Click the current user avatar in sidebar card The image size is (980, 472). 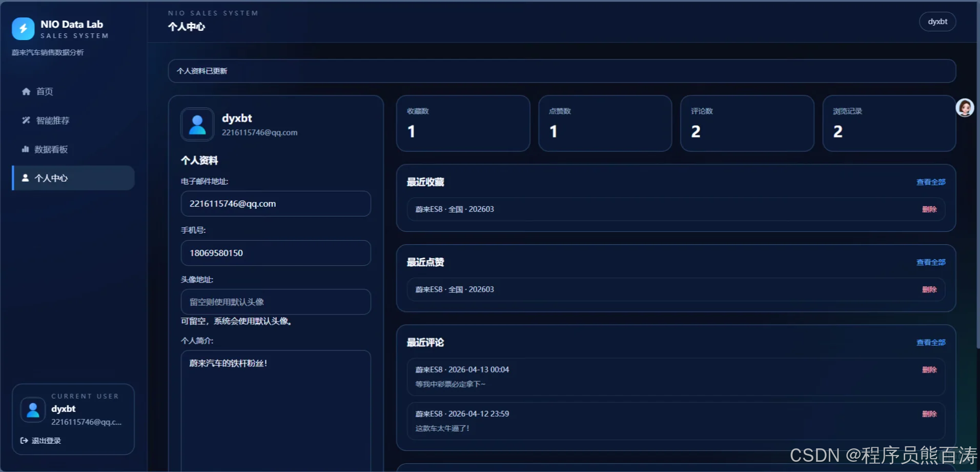33,410
